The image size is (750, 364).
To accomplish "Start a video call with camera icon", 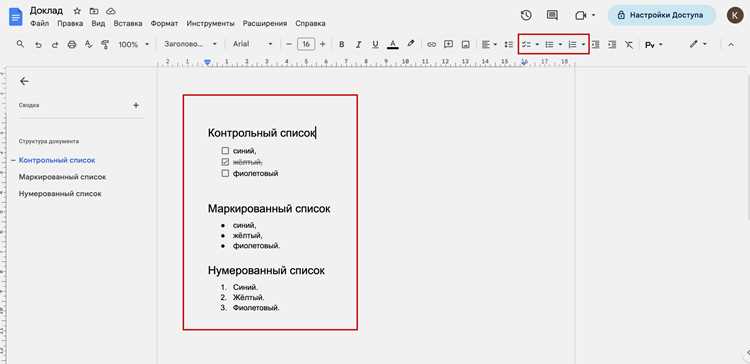I will coord(580,15).
